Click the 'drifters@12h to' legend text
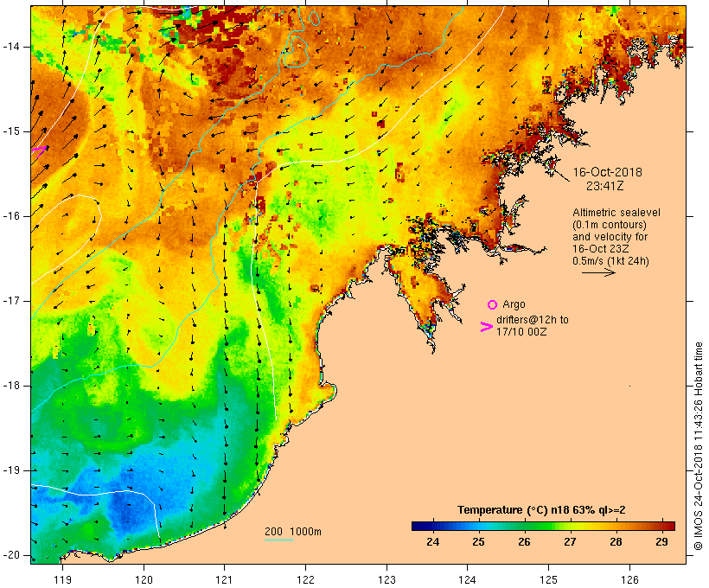Screen dimensions: 709x588 [533, 320]
